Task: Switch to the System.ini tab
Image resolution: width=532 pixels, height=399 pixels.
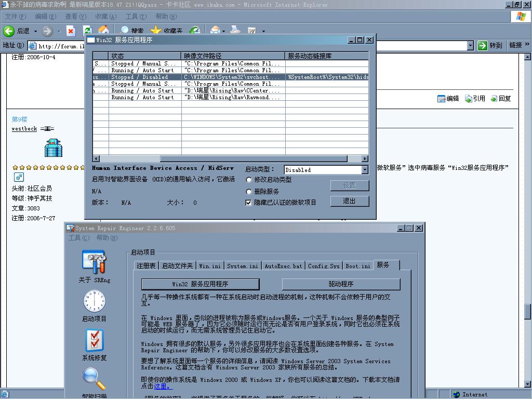Action: point(242,265)
